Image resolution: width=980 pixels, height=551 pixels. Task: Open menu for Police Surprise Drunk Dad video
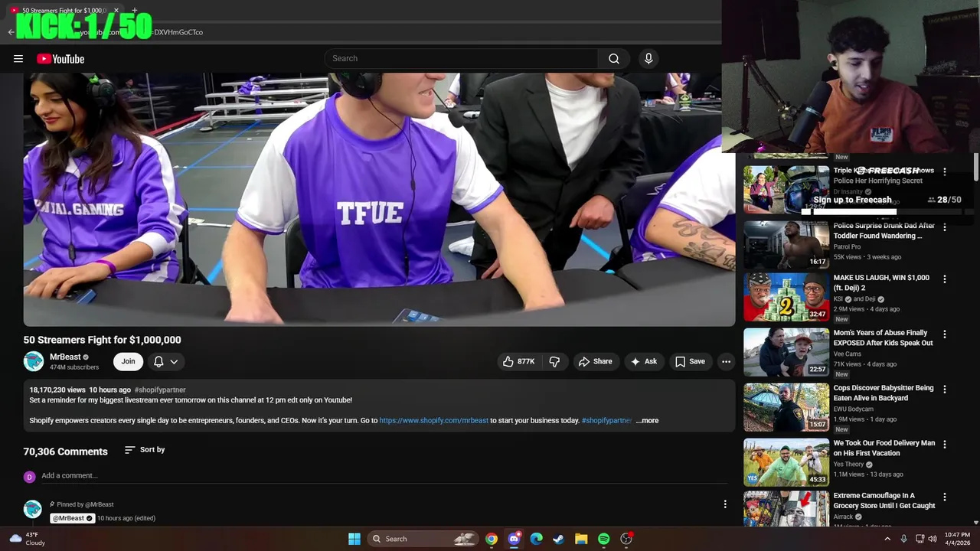(x=944, y=227)
